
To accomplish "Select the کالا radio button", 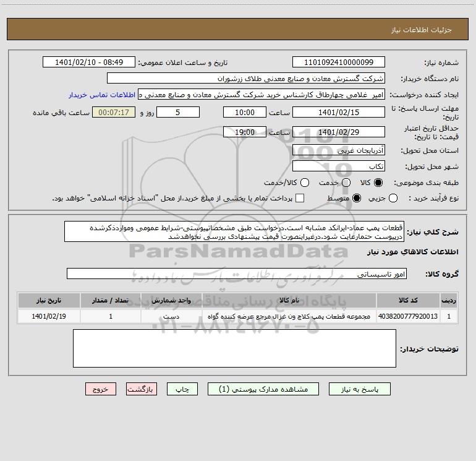I will (x=378, y=183).
